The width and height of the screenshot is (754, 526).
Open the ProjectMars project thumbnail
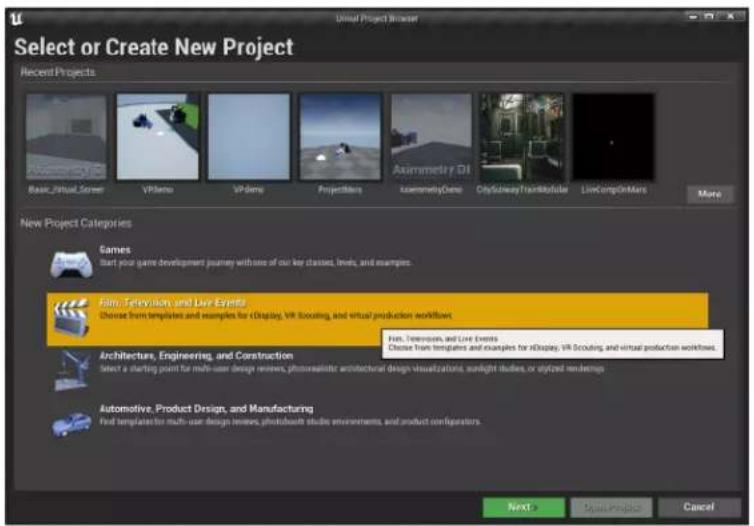[340, 137]
